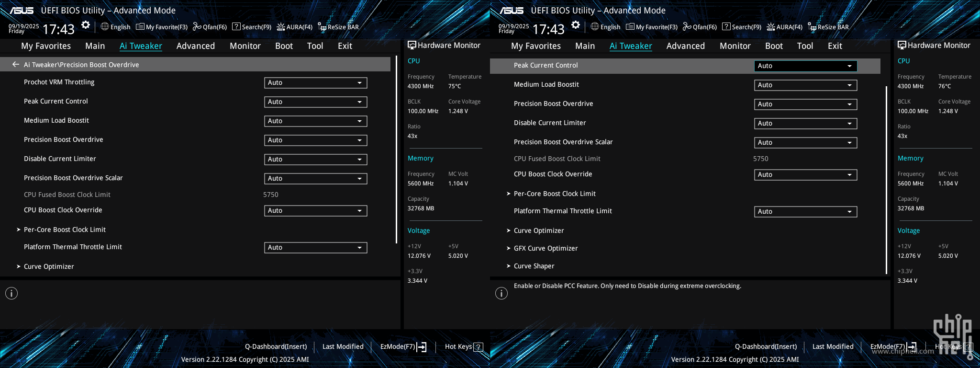The image size is (980, 368).
Task: Select Ai Tweaker tab in left screen
Action: pos(141,46)
